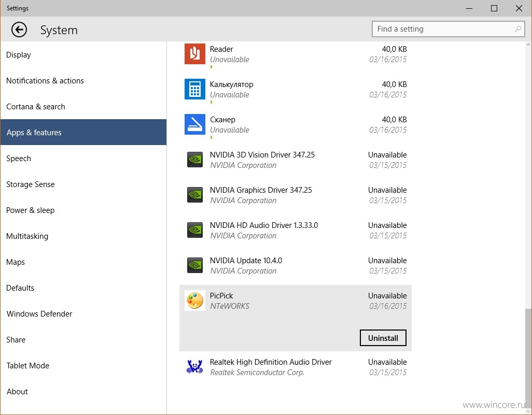Open Notifications & actions settings
532x415 pixels.
83,81
